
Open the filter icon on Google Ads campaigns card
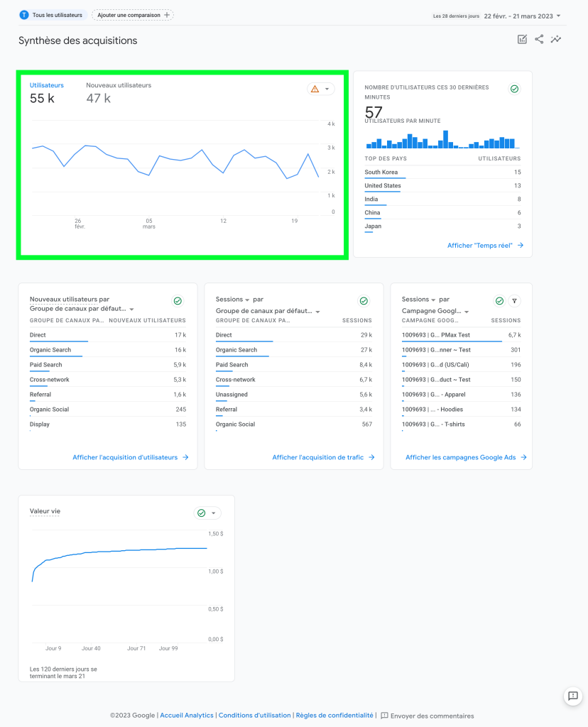516,300
